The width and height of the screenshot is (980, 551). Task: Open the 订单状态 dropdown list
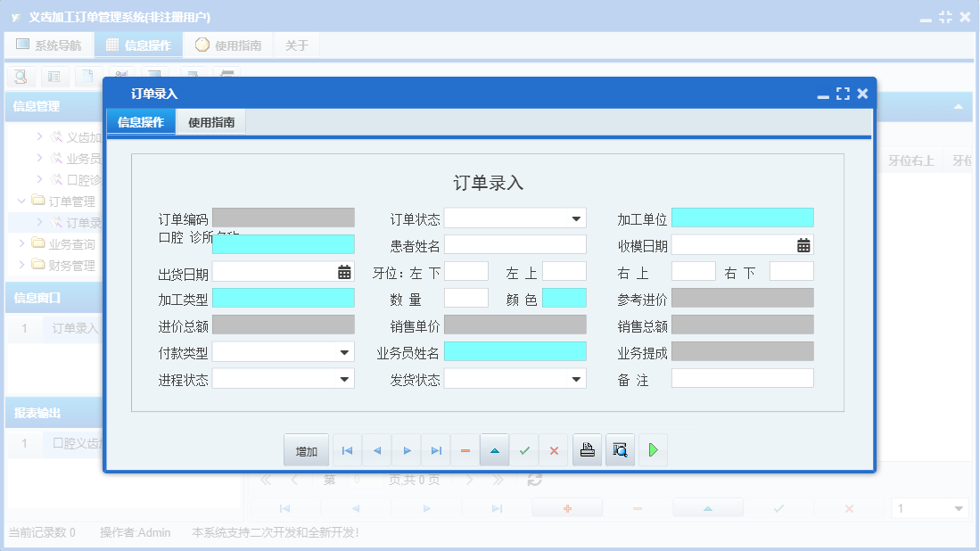click(576, 218)
